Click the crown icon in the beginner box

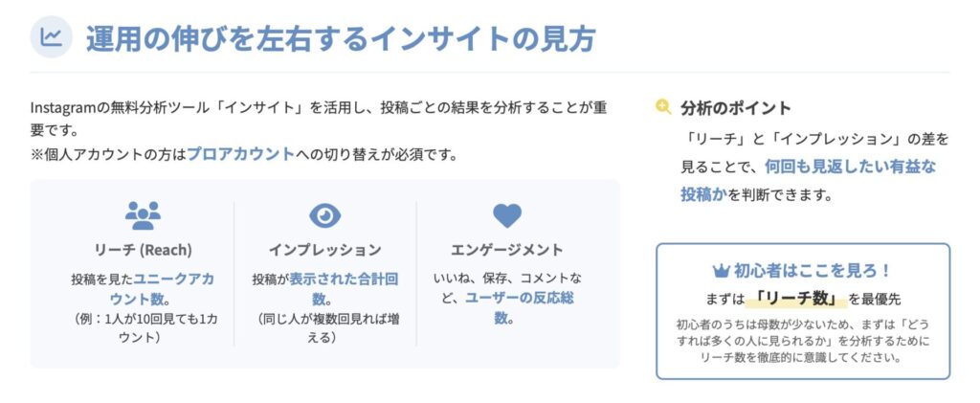tap(723, 271)
